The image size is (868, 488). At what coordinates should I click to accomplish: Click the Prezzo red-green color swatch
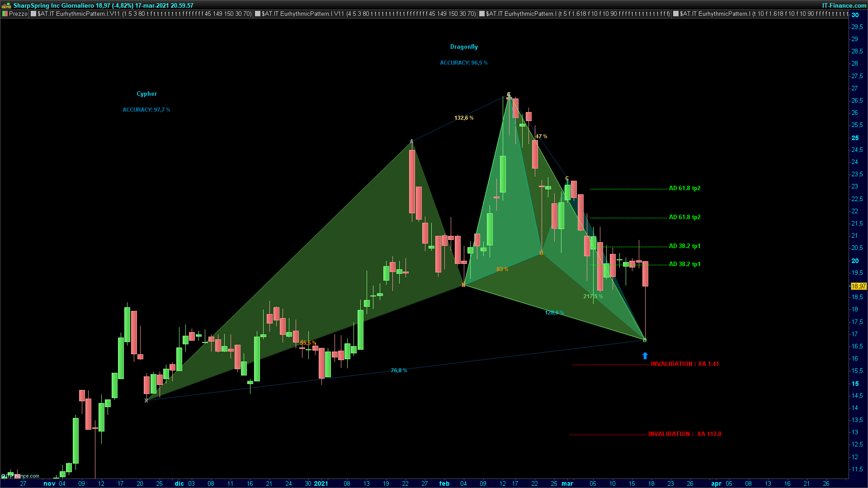pyautogui.click(x=5, y=14)
